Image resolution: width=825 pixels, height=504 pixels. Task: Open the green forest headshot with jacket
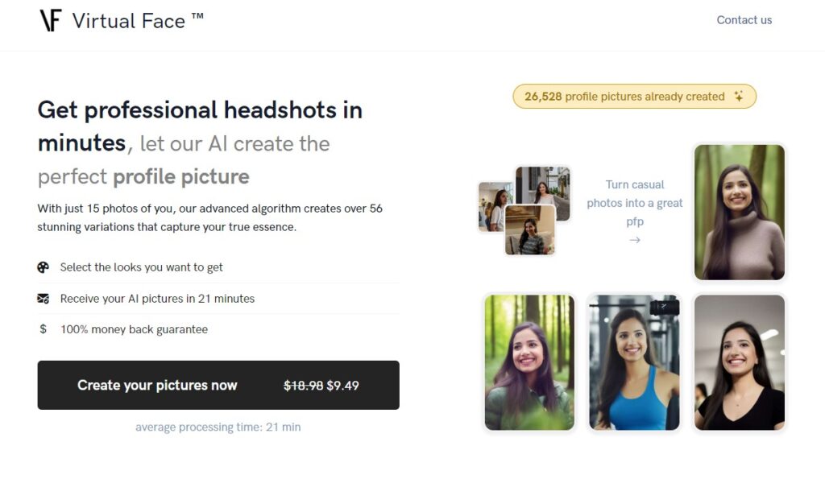tap(529, 362)
